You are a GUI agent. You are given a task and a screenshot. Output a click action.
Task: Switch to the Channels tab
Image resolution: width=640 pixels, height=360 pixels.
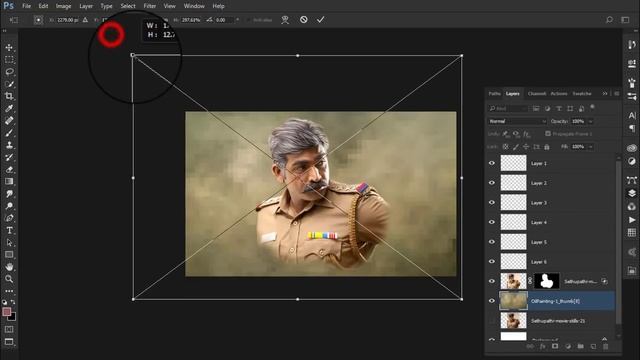pos(537,93)
